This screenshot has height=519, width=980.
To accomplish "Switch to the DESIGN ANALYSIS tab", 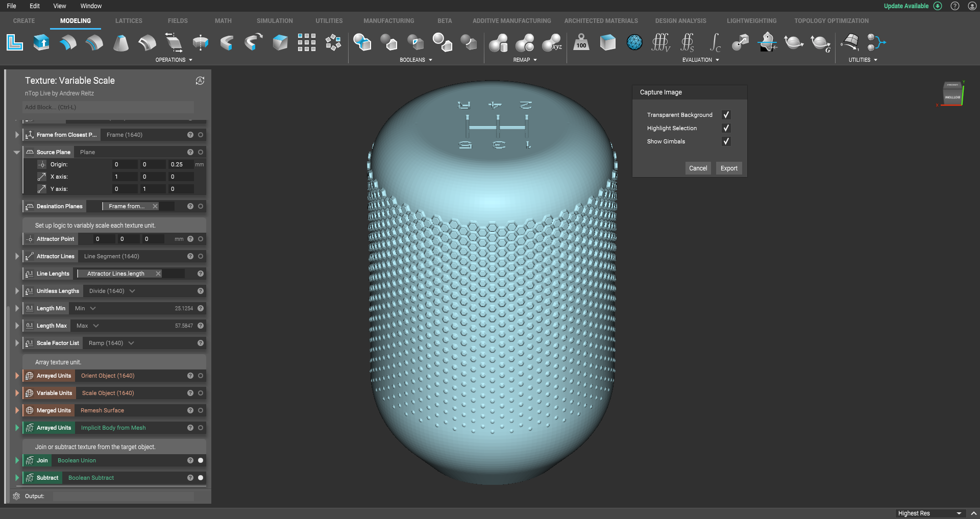I will 680,21.
